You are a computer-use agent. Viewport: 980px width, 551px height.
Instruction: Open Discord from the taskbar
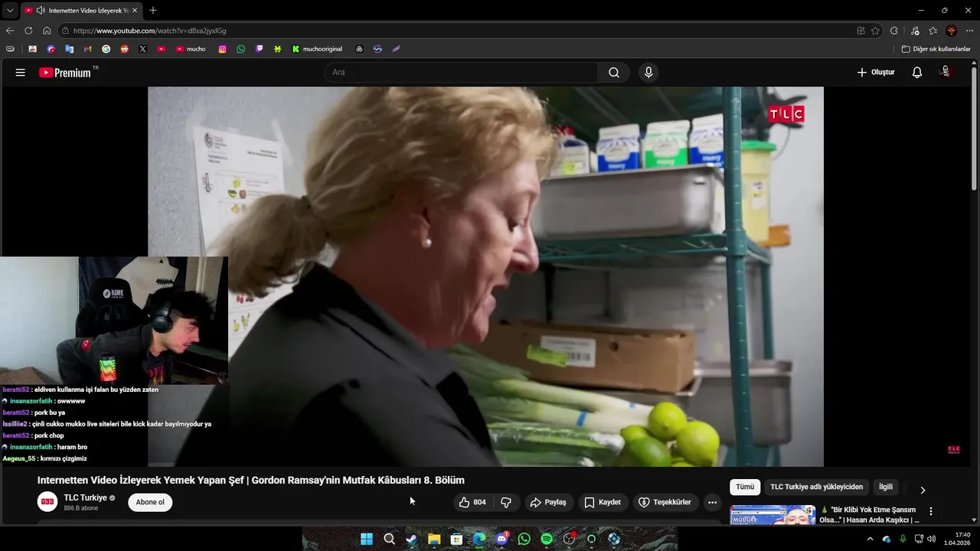[501, 539]
